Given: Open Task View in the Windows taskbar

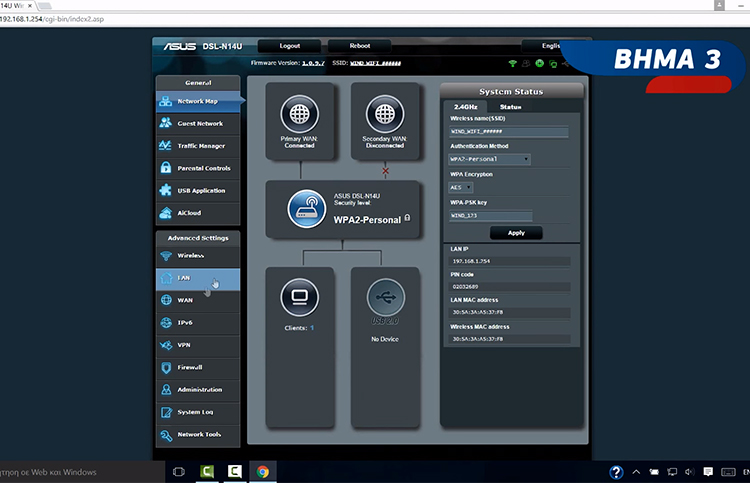Looking at the screenshot, I should [x=178, y=472].
